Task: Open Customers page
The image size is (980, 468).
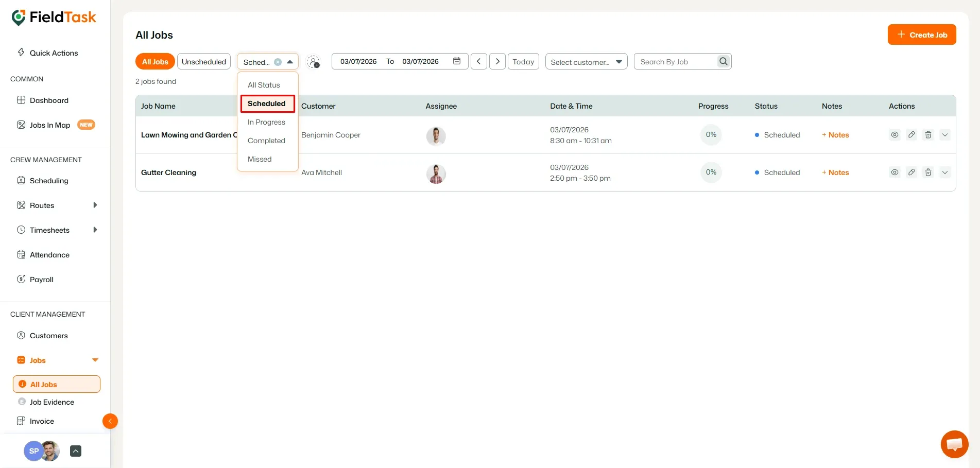Action: [x=42, y=335]
